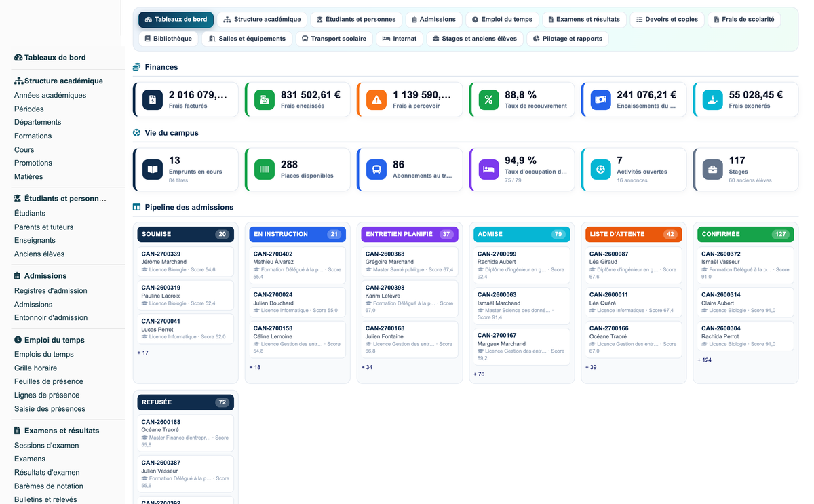Open candidate card CAN-2600372 Ismaël Vasseur
The image size is (814, 504).
(x=745, y=265)
